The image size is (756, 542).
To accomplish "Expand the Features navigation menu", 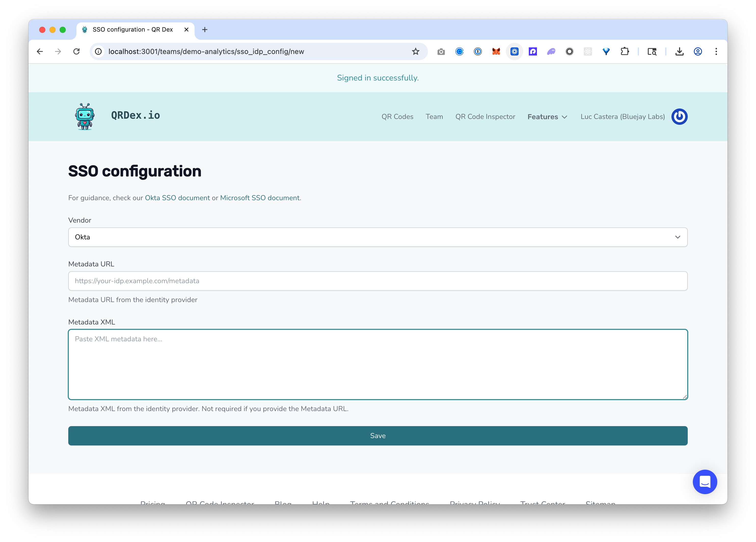I will tap(547, 117).
